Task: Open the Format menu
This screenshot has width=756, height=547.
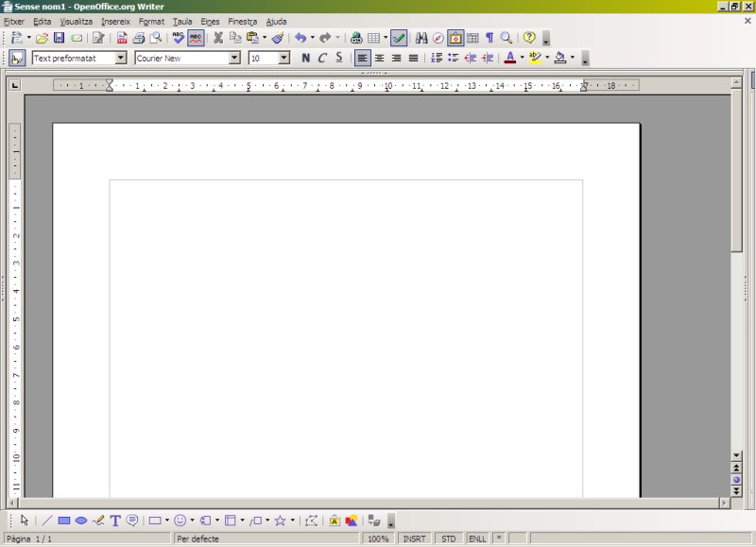Action: (x=151, y=22)
